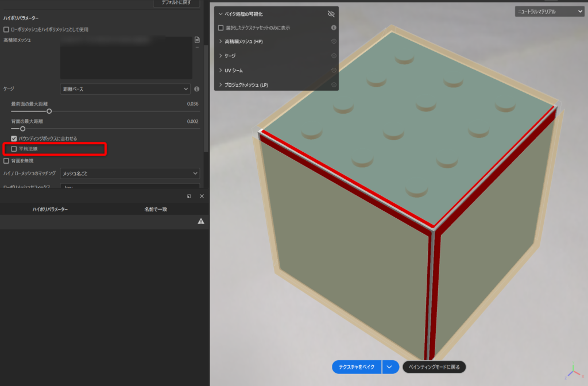The width and height of the screenshot is (588, 386).
Task: Click the warning triangle icon in lower panel
Action: [201, 221]
